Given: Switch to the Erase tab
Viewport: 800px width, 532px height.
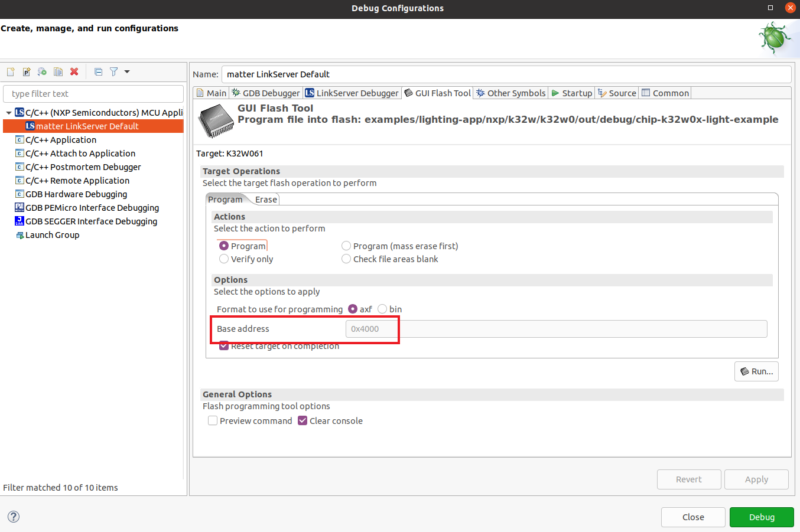Looking at the screenshot, I should coord(265,199).
